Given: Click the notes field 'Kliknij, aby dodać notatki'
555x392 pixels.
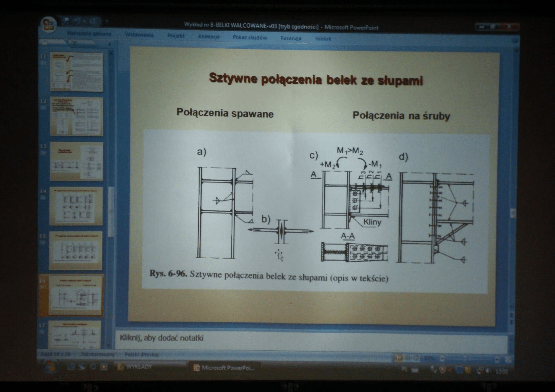Looking at the screenshot, I should [308, 339].
